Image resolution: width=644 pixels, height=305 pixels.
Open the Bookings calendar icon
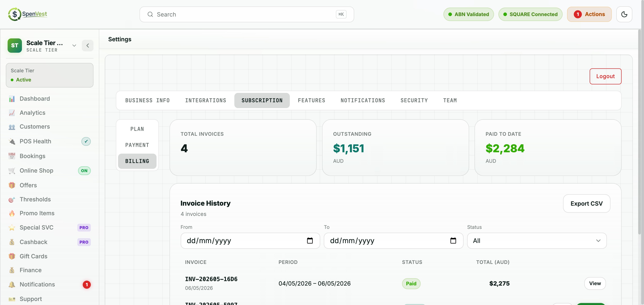tap(12, 156)
